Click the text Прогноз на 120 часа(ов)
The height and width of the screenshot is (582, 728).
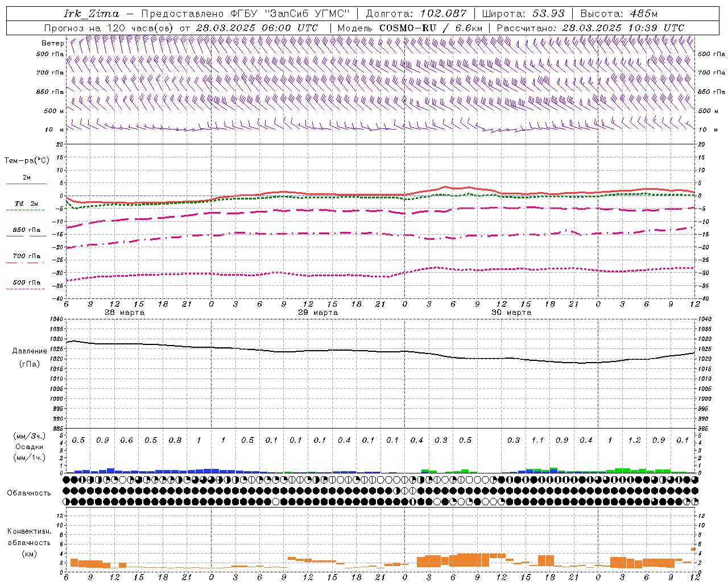(109, 28)
